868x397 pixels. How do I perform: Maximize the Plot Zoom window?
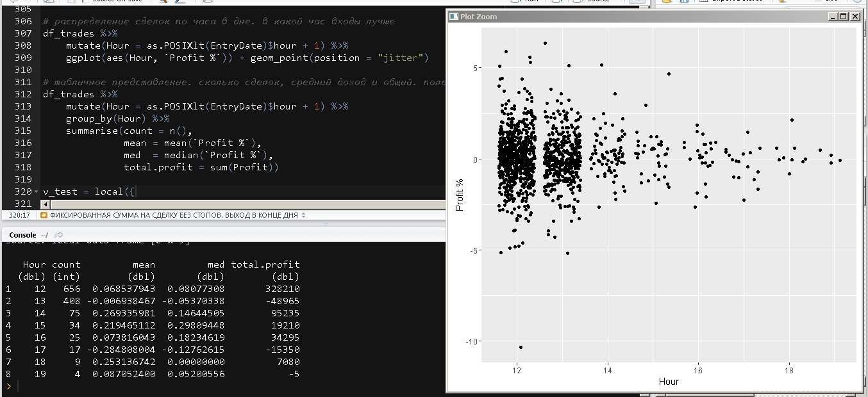coord(843,17)
